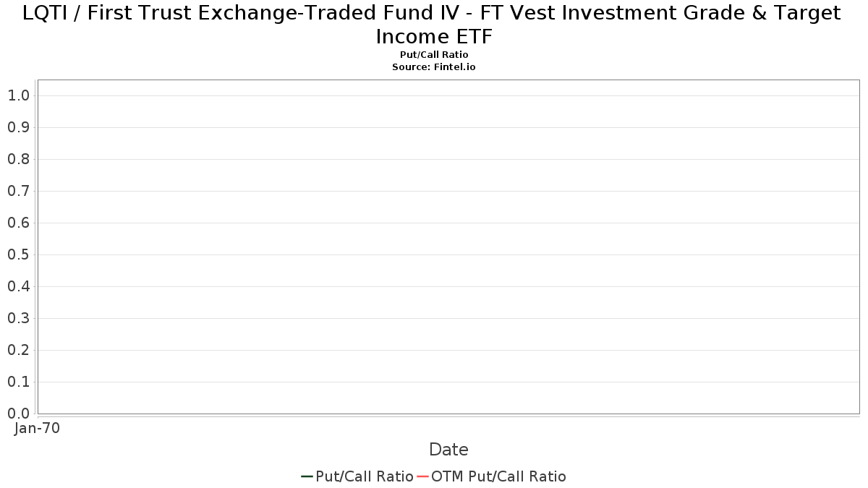Image resolution: width=868 pixels, height=488 pixels.
Task: Toggle the OTM Put/Call Ratio legend label
Action: point(498,476)
